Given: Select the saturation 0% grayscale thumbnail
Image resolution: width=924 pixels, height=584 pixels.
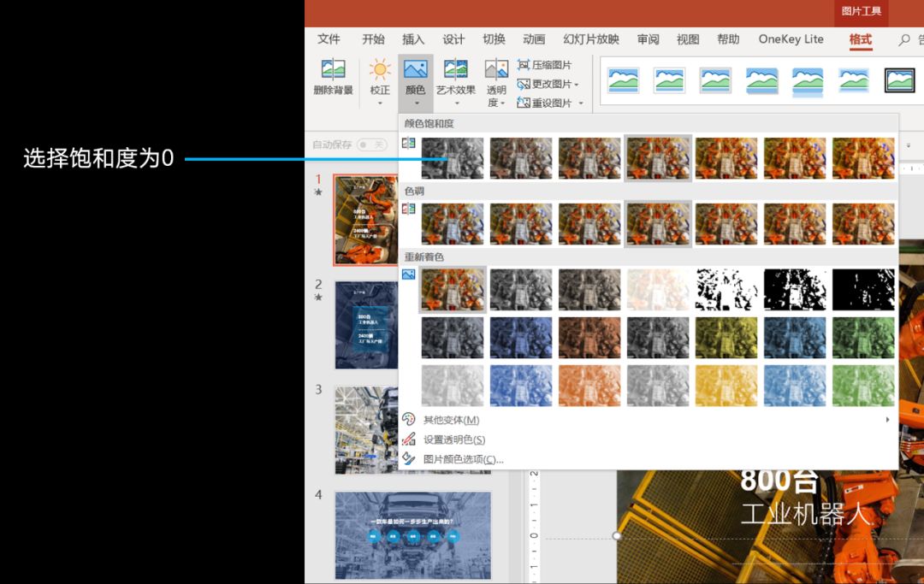Looking at the screenshot, I should (452, 158).
